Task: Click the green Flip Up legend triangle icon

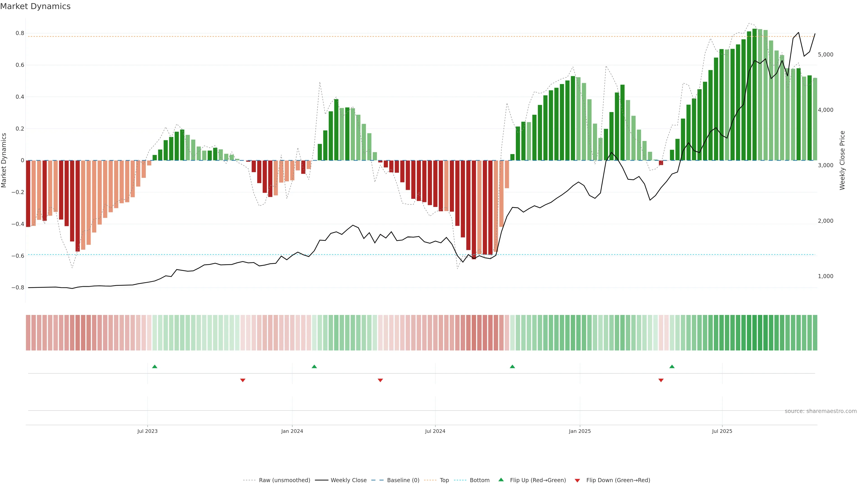Action: click(x=501, y=480)
